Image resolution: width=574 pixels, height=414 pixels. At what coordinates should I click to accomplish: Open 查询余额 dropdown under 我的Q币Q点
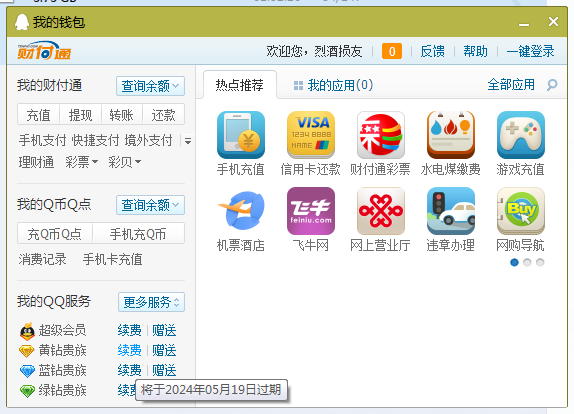[150, 205]
